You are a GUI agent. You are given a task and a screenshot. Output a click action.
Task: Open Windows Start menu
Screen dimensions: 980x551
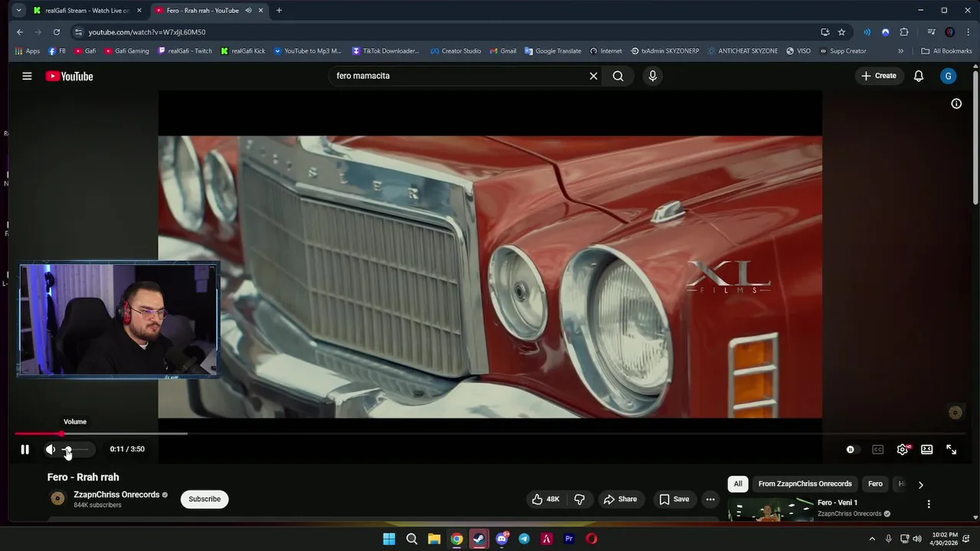(389, 539)
